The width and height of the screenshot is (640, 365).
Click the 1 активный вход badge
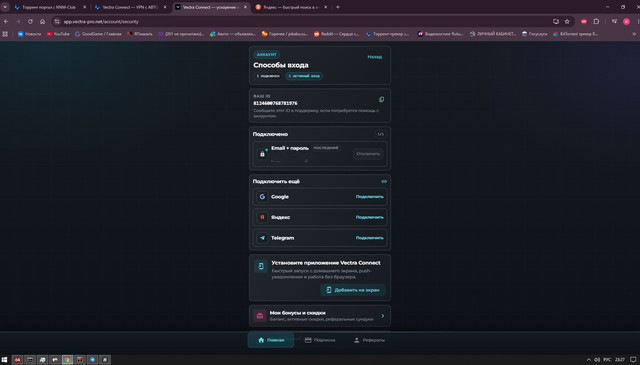pyautogui.click(x=304, y=76)
